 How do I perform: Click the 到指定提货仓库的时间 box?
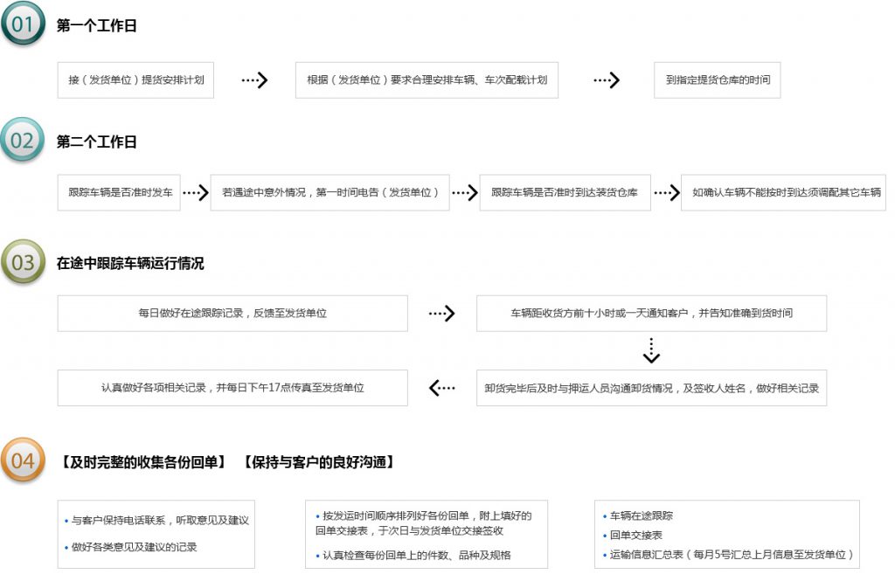(x=718, y=80)
